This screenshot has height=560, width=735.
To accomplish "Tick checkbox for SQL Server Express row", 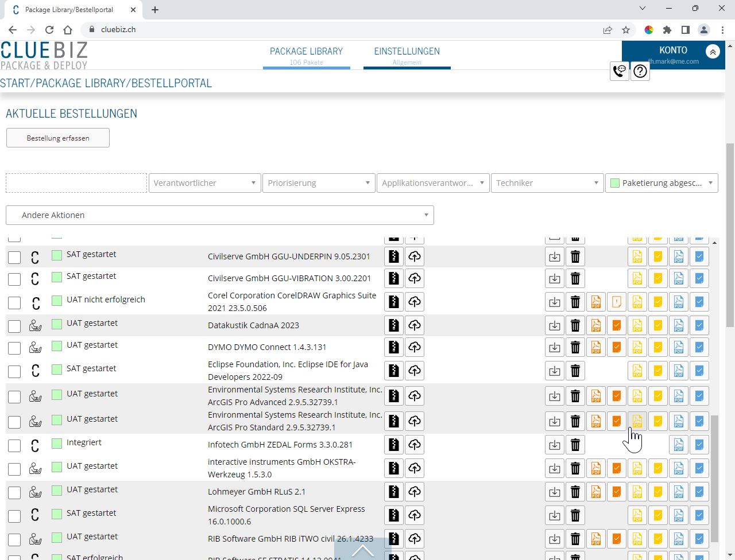I will (x=14, y=516).
